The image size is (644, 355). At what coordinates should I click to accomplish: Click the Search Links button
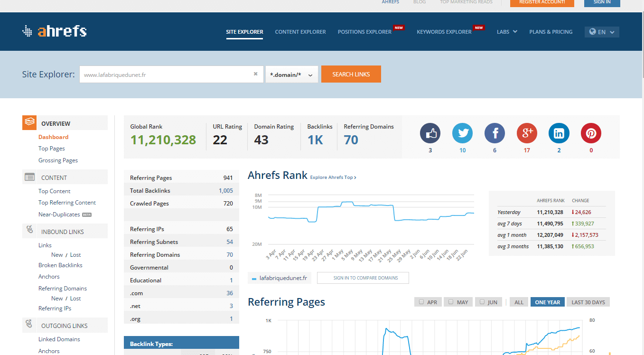pos(351,74)
